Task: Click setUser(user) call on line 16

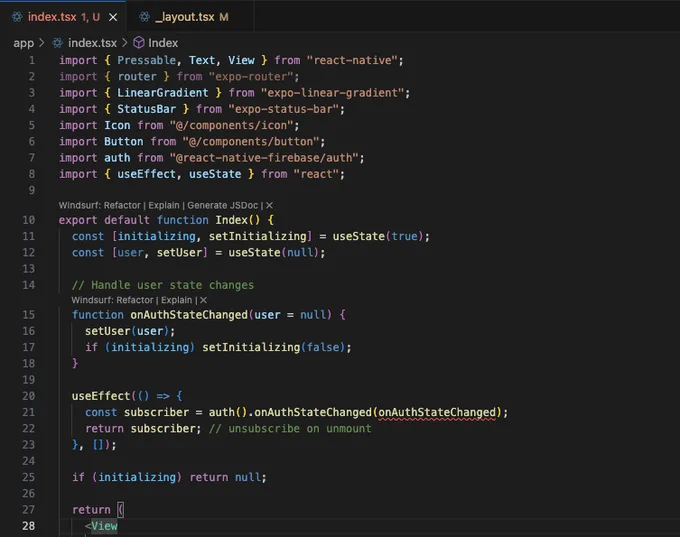Action: click(x=127, y=331)
